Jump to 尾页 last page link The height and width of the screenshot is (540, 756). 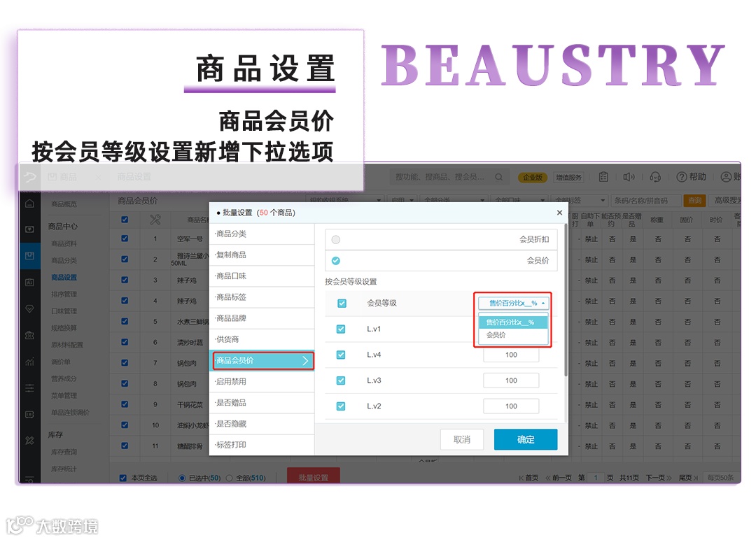[689, 478]
